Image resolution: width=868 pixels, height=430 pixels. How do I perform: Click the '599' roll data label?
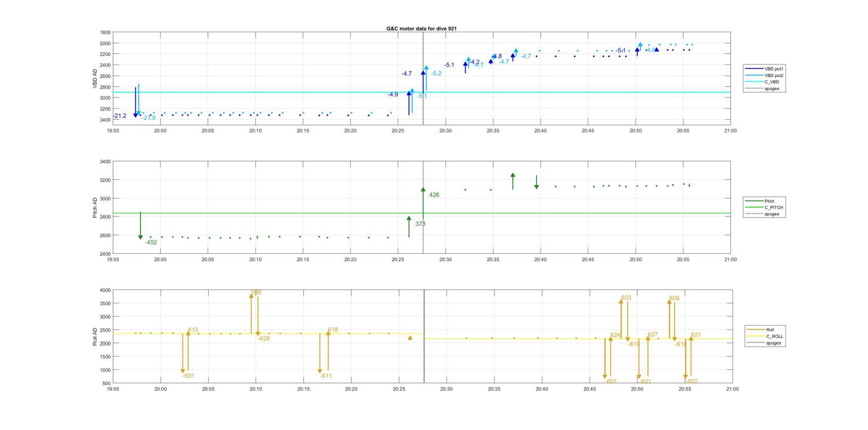tap(256, 292)
